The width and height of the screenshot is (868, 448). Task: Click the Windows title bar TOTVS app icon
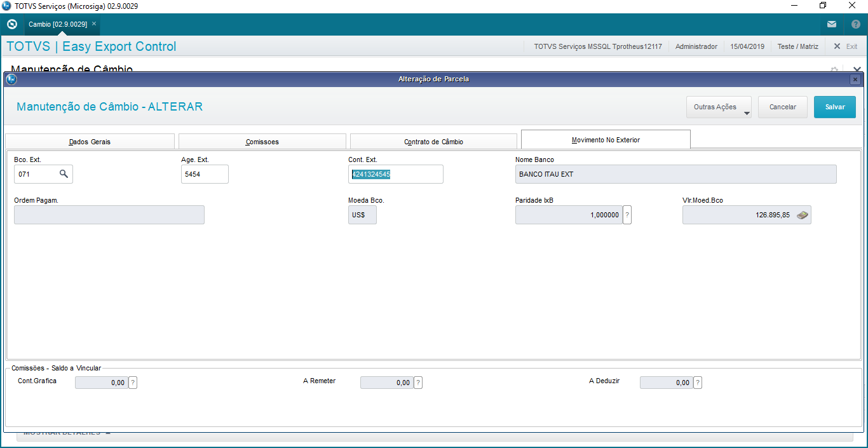[x=6, y=6]
